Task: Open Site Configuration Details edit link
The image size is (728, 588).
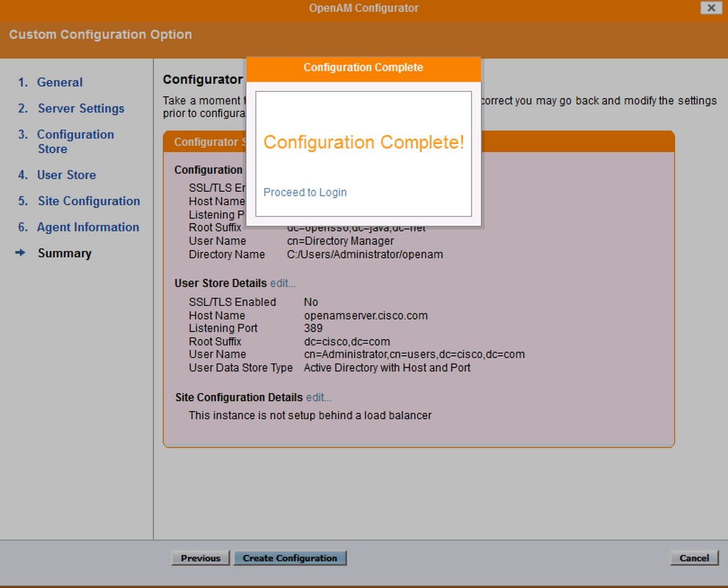Action: [x=317, y=397]
